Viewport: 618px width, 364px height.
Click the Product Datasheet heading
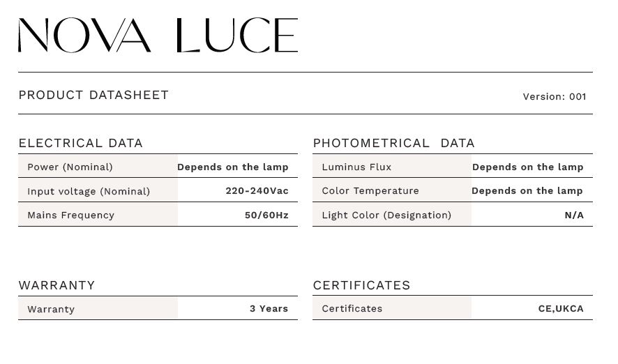[93, 95]
